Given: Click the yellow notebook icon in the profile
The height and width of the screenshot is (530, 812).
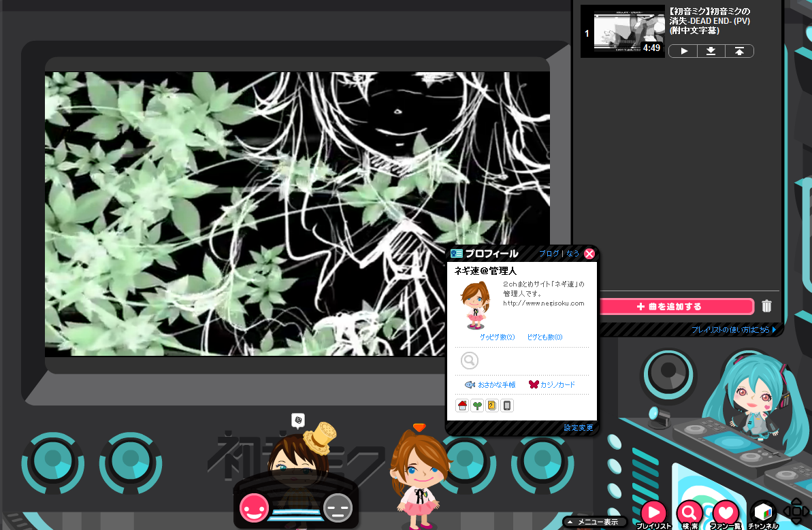Looking at the screenshot, I should tap(492, 405).
